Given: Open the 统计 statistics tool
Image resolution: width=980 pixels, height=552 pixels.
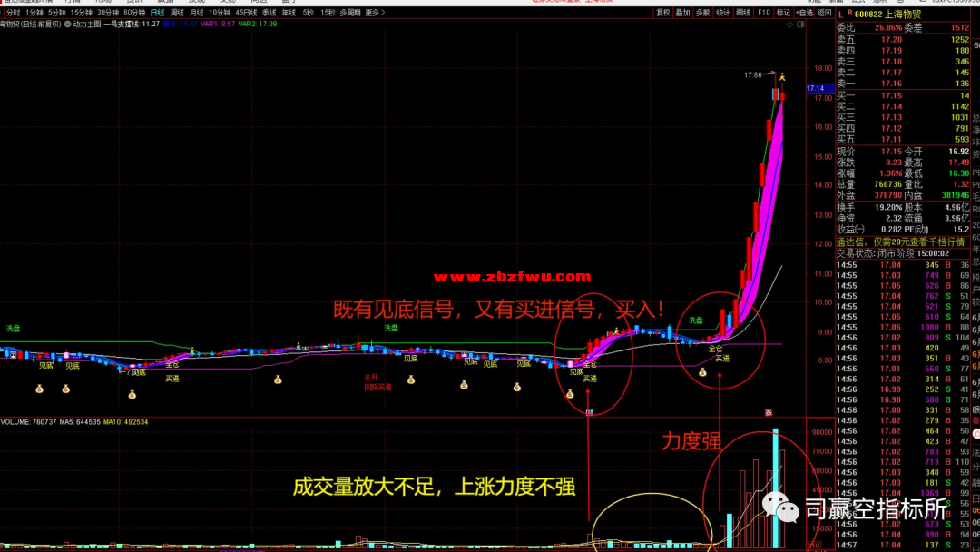Looking at the screenshot, I should coord(723,13).
